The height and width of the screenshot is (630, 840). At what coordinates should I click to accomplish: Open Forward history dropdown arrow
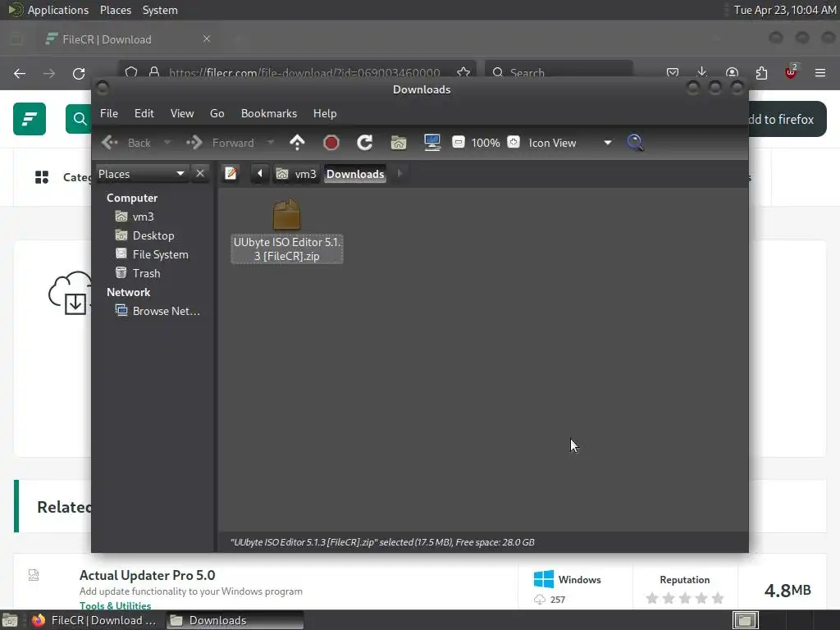pos(271,143)
